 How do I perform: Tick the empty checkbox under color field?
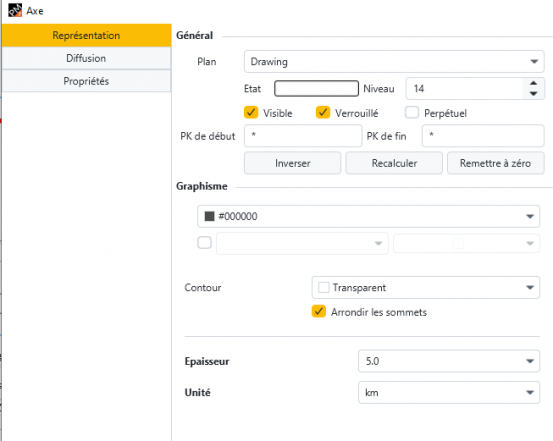[x=204, y=243]
